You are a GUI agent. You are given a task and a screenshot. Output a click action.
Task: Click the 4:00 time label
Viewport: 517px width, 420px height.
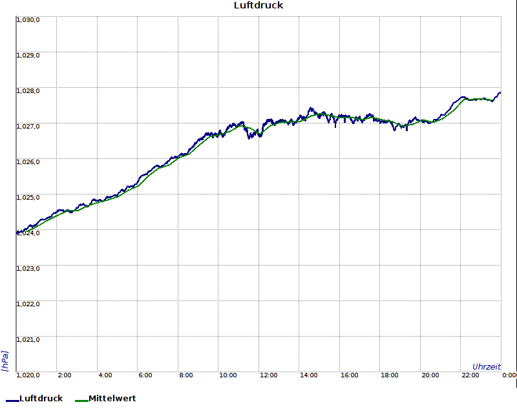click(x=105, y=375)
